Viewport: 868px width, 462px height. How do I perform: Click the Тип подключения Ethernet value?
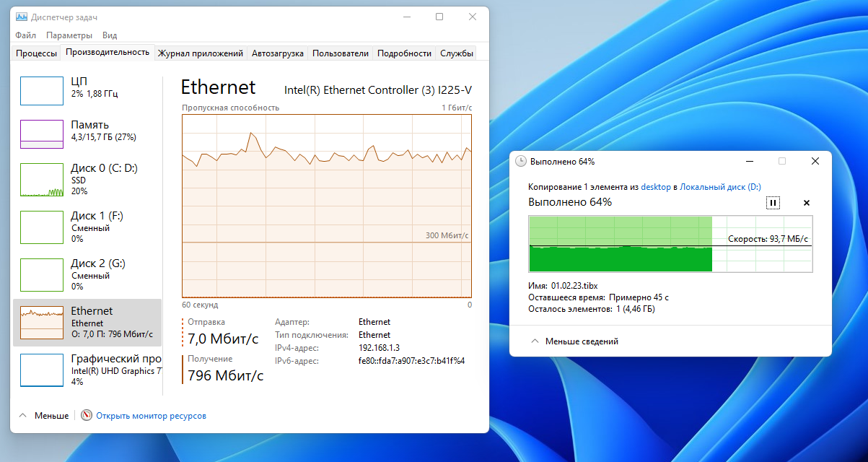[x=374, y=335]
